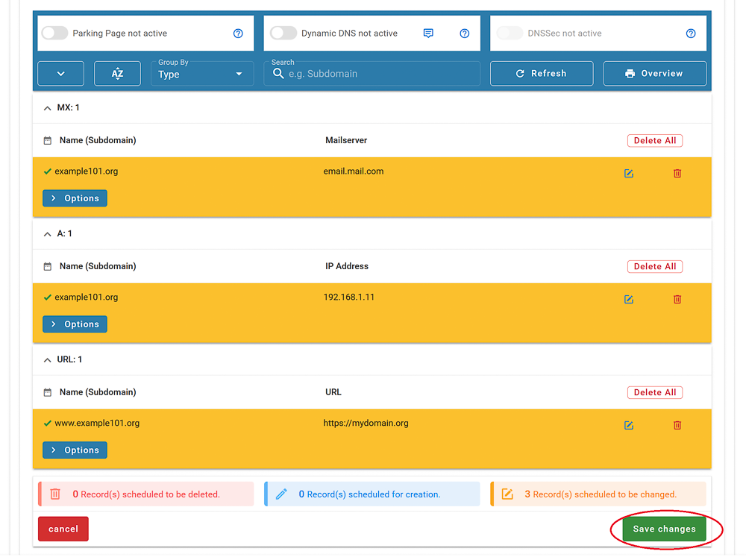Click the Subdomain search field

(377, 74)
